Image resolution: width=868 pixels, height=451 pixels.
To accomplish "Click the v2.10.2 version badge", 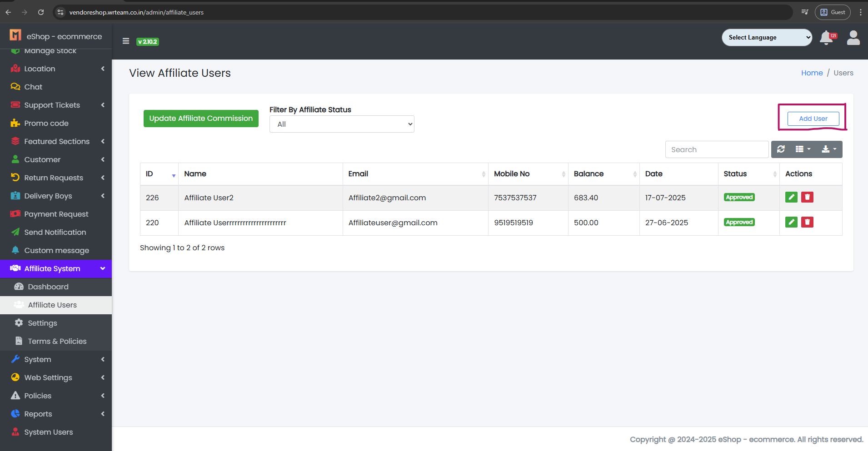I will (148, 41).
